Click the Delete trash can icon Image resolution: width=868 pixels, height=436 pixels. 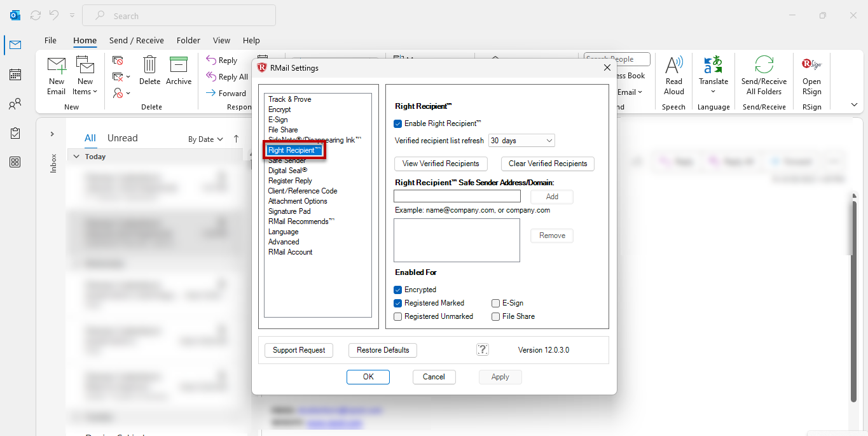pos(149,71)
